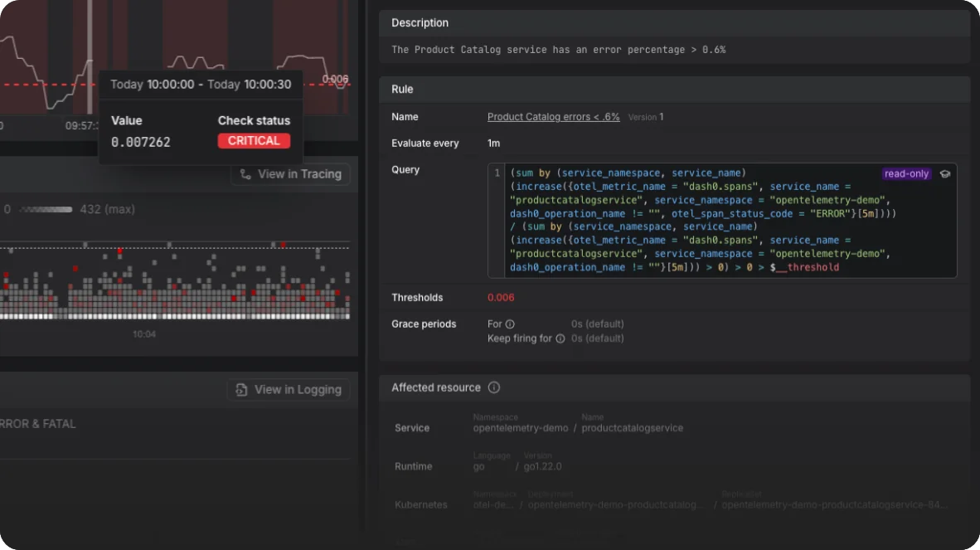This screenshot has height=550, width=980.
Task: Open the Product Catalog errors < .6% link
Action: 553,117
